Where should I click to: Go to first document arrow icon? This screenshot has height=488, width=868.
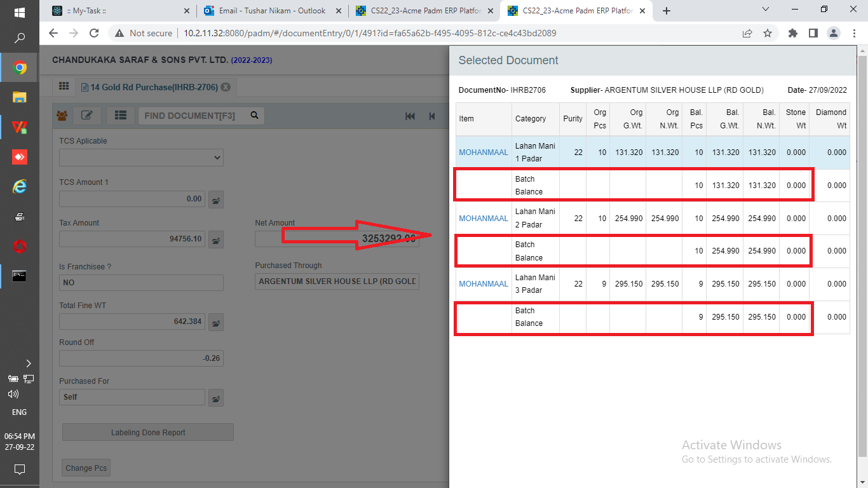click(410, 116)
